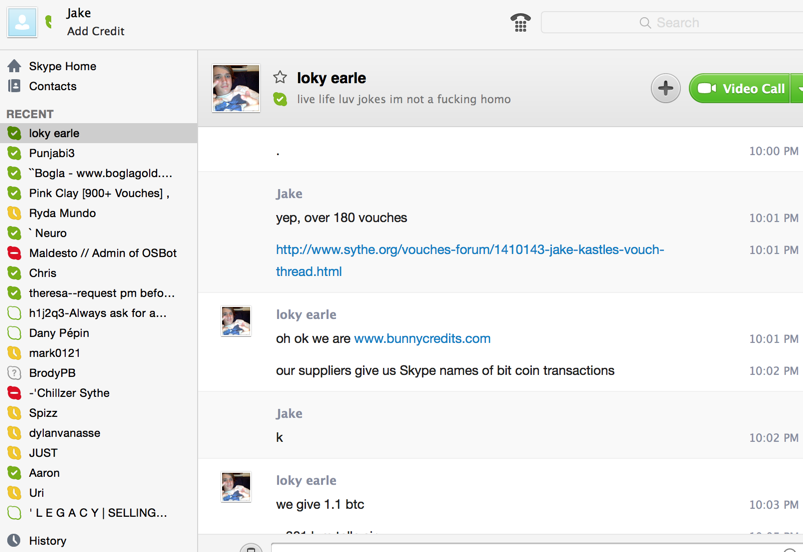
Task: Open the sythe.org vouch thread link
Action: 470,260
